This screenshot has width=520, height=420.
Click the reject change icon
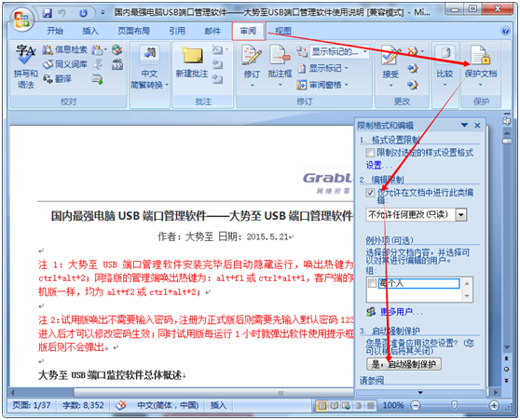coord(413,52)
